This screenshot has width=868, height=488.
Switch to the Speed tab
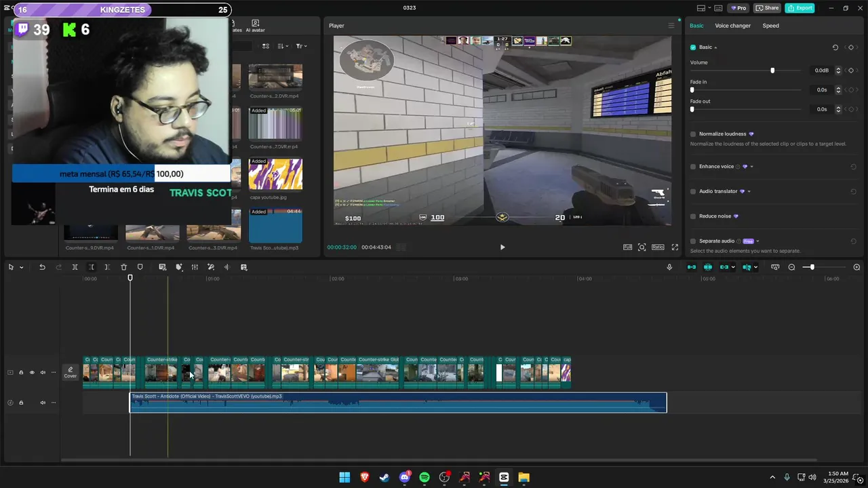[x=770, y=26]
